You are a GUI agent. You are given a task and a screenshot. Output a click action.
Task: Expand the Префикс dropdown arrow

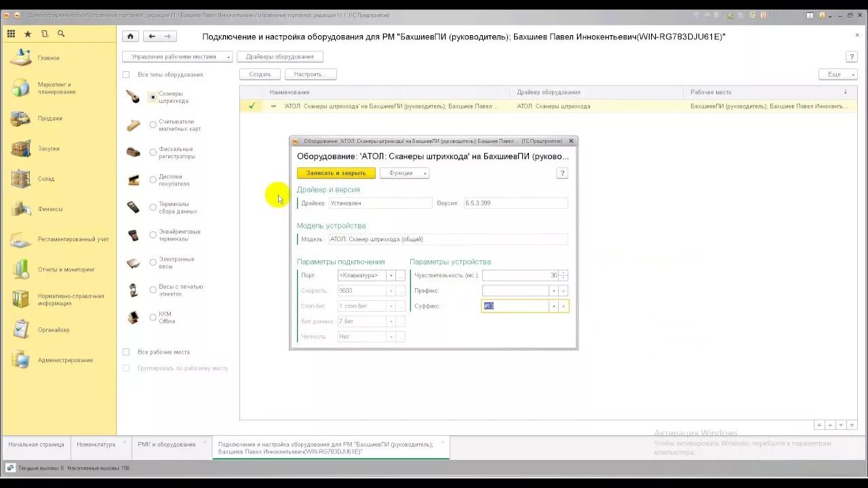coord(554,291)
